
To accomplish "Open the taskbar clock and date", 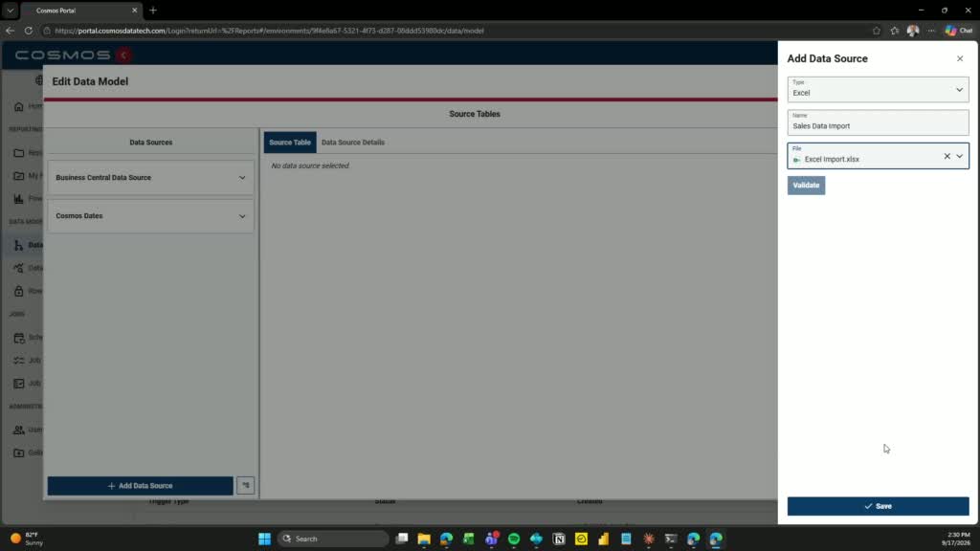I will pyautogui.click(x=956, y=539).
